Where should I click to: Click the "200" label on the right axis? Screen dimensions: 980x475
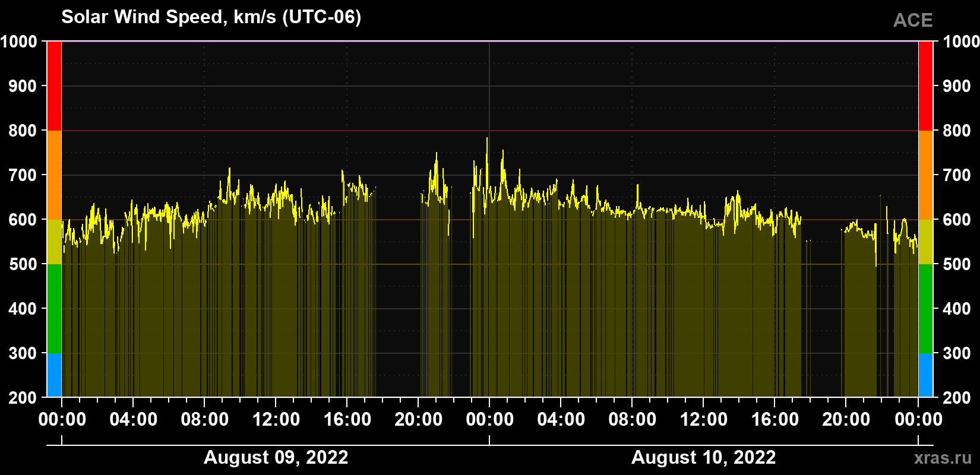957,398
